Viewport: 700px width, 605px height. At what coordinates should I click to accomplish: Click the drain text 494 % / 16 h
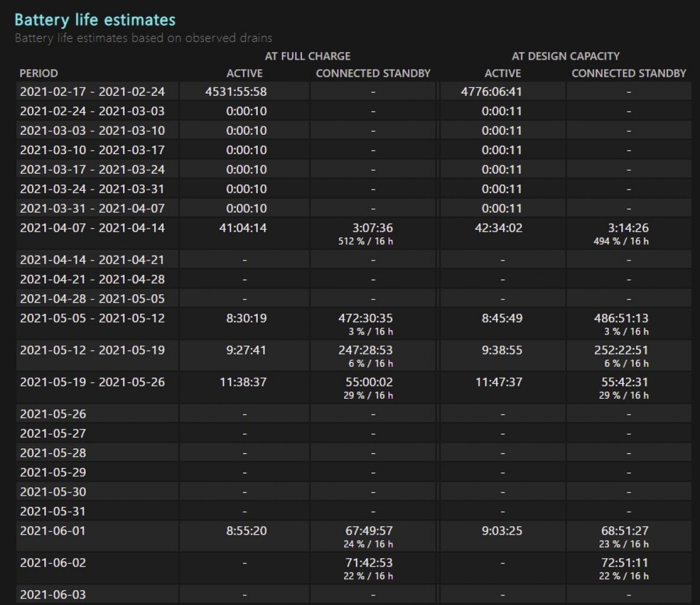[x=621, y=242]
